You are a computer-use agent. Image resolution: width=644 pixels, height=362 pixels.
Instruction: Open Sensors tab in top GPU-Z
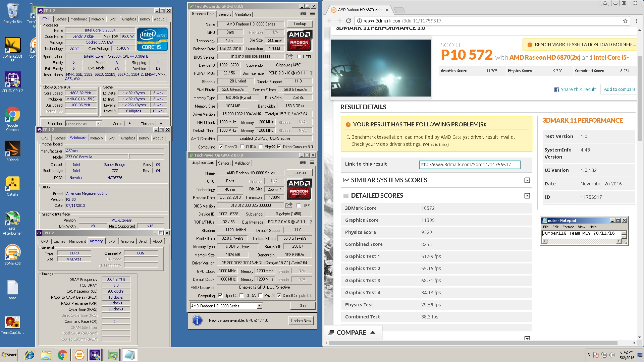(225, 14)
